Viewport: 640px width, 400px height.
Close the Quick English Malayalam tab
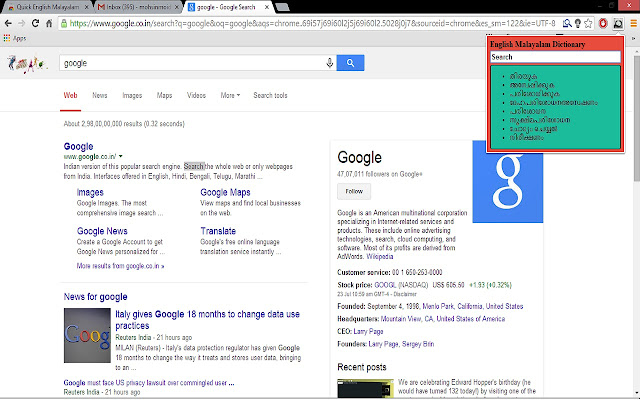[x=87, y=7]
